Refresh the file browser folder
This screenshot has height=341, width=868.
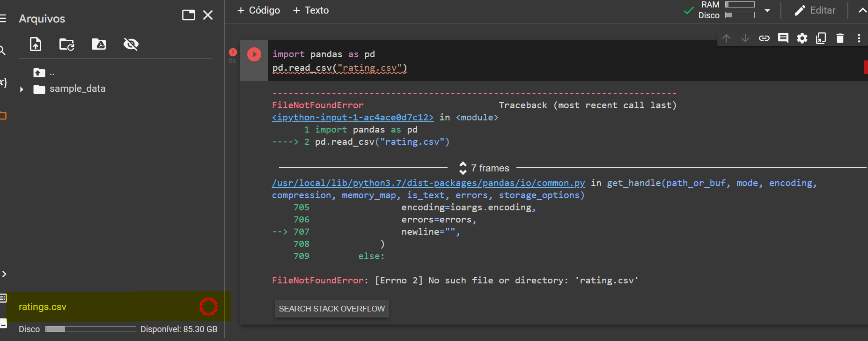(x=67, y=44)
